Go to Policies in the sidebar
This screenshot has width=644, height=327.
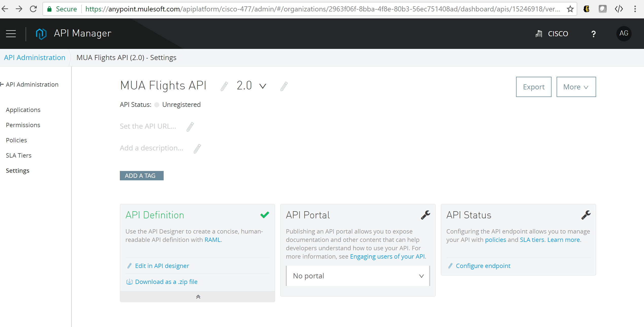(16, 140)
